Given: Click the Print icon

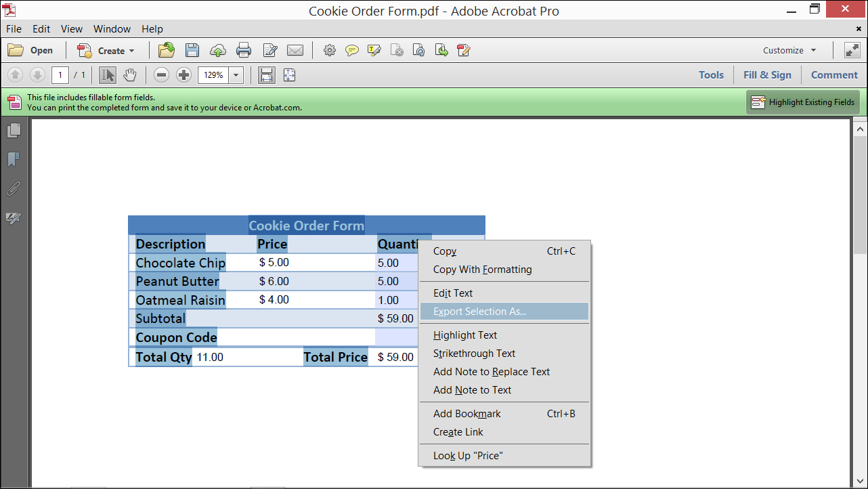Looking at the screenshot, I should pyautogui.click(x=243, y=50).
